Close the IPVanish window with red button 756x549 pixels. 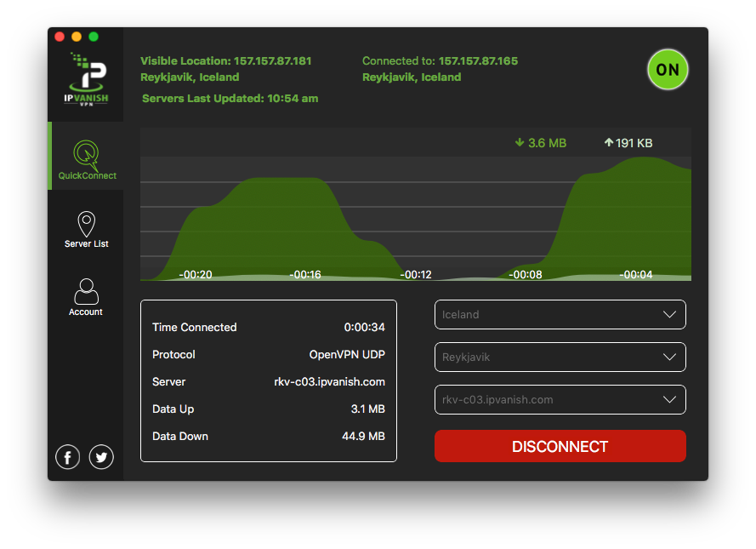(x=60, y=37)
